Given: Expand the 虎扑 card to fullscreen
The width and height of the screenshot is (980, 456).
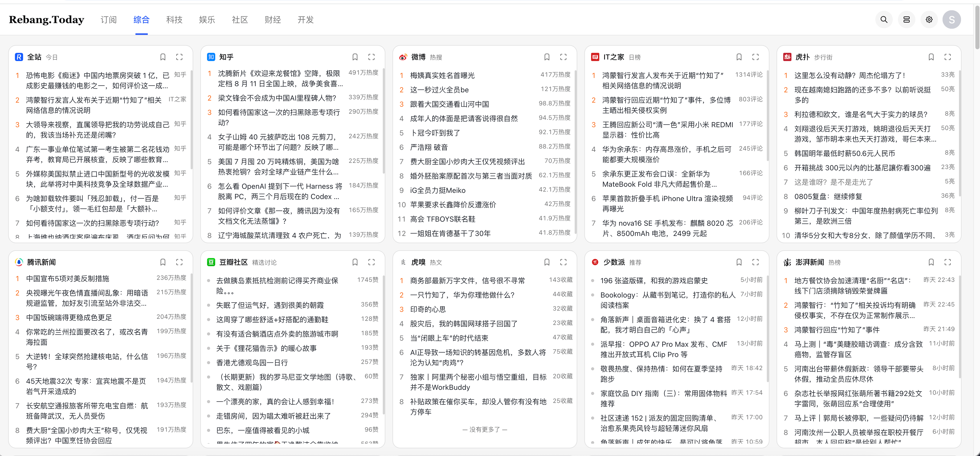Looking at the screenshot, I should [x=948, y=57].
